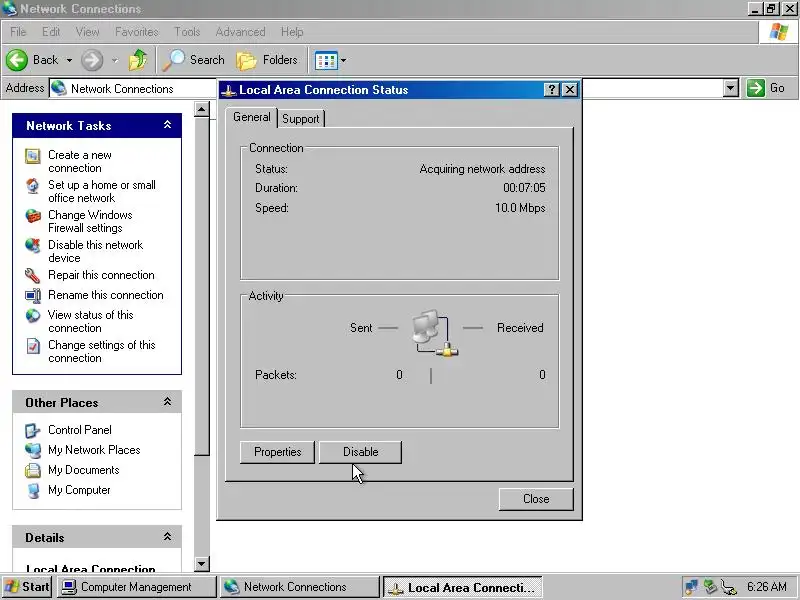Click the green Back arrow icon

[x=16, y=60]
